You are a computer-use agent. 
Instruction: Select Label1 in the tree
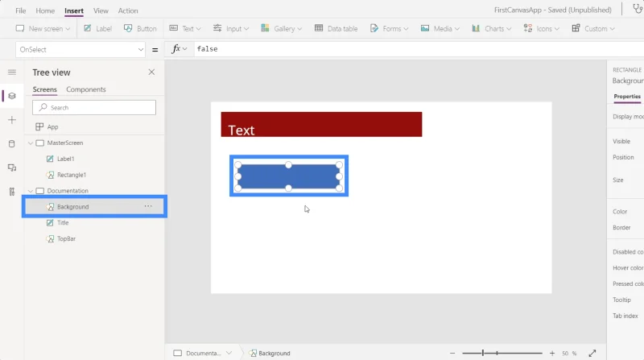click(x=66, y=159)
